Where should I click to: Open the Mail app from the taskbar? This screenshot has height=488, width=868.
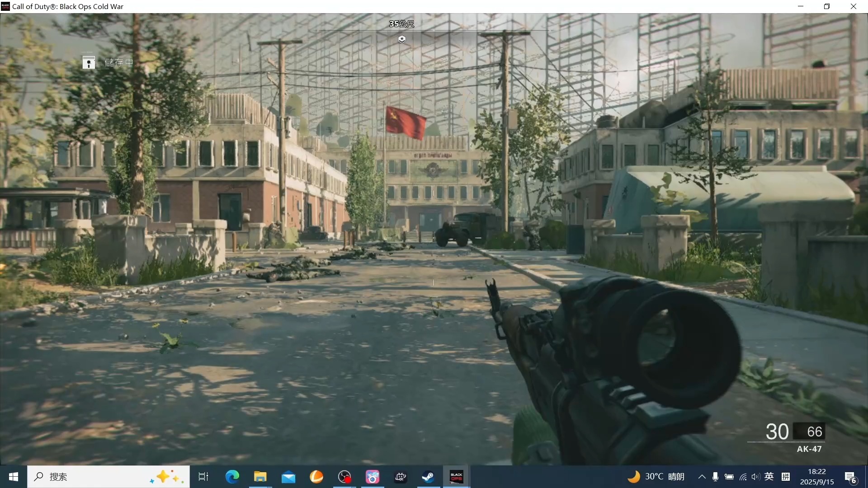(288, 477)
